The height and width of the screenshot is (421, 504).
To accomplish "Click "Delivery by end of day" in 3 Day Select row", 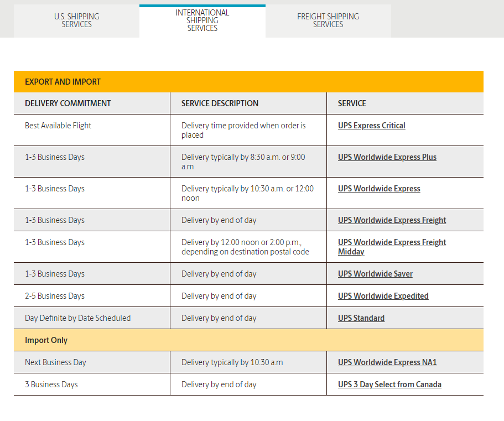I will (219, 384).
